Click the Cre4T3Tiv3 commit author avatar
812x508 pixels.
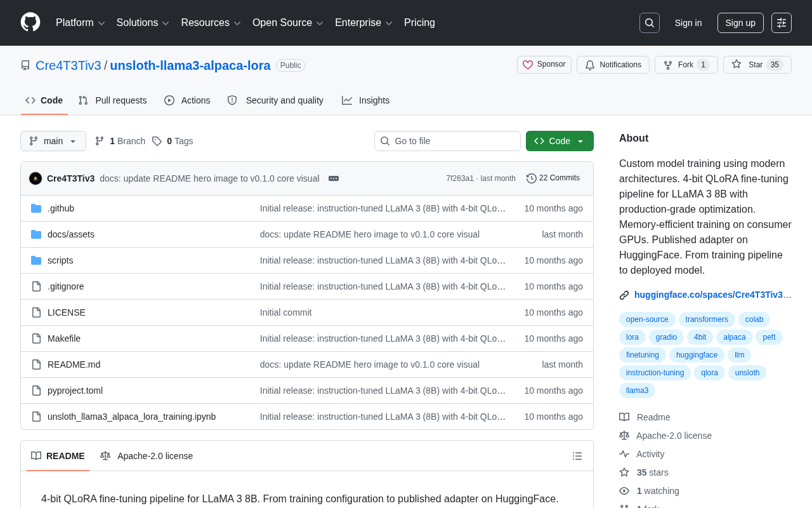[x=36, y=178]
